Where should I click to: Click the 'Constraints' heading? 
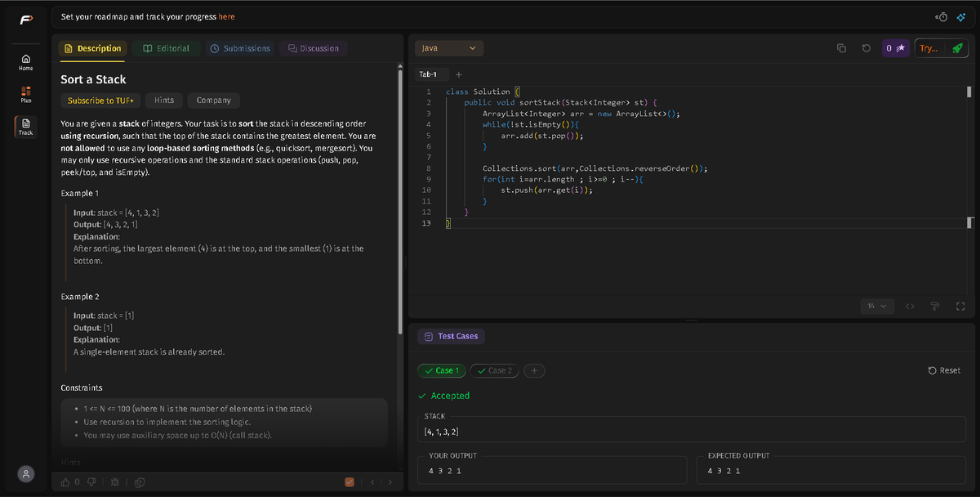click(x=82, y=387)
